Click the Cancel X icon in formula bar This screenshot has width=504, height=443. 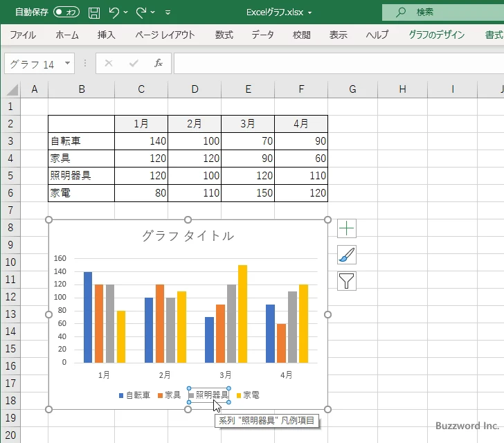tap(109, 63)
